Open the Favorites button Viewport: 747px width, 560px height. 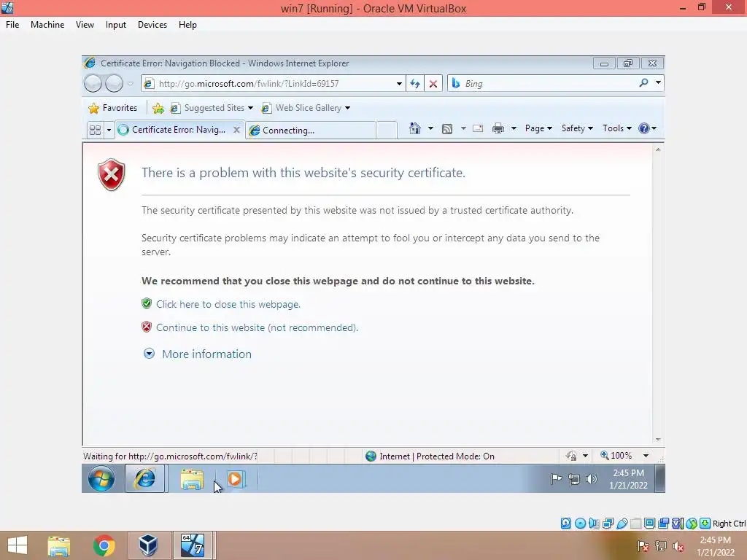pos(113,108)
